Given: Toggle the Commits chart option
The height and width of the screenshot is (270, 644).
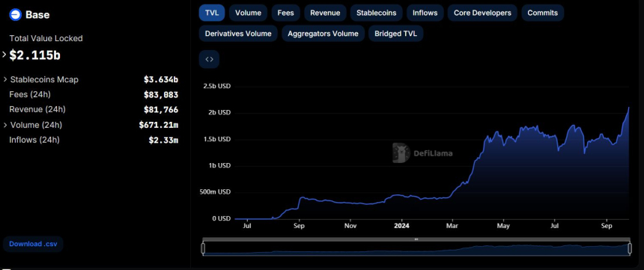Looking at the screenshot, I should [x=543, y=13].
